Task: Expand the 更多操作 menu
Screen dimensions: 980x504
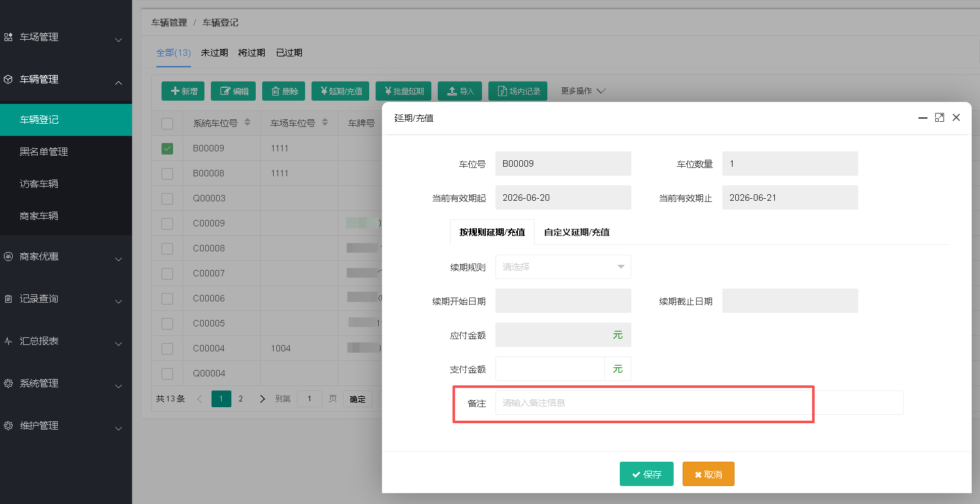Action: pyautogui.click(x=583, y=91)
